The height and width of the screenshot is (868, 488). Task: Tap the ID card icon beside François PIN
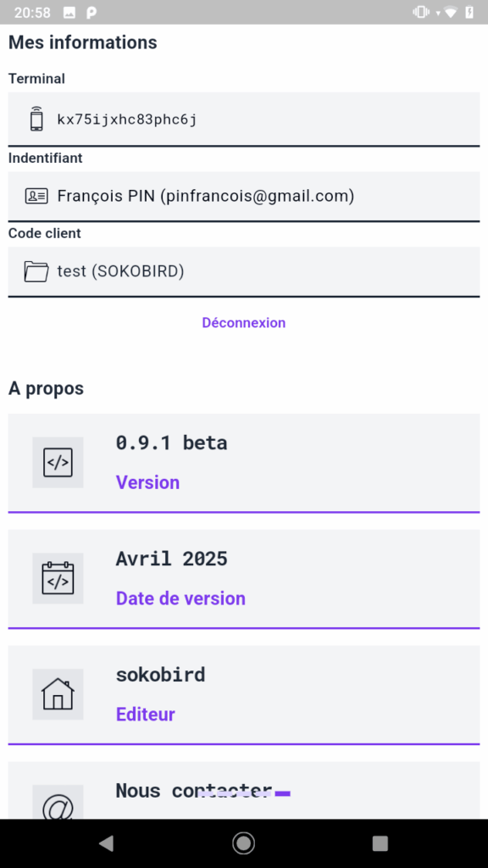[x=36, y=196]
